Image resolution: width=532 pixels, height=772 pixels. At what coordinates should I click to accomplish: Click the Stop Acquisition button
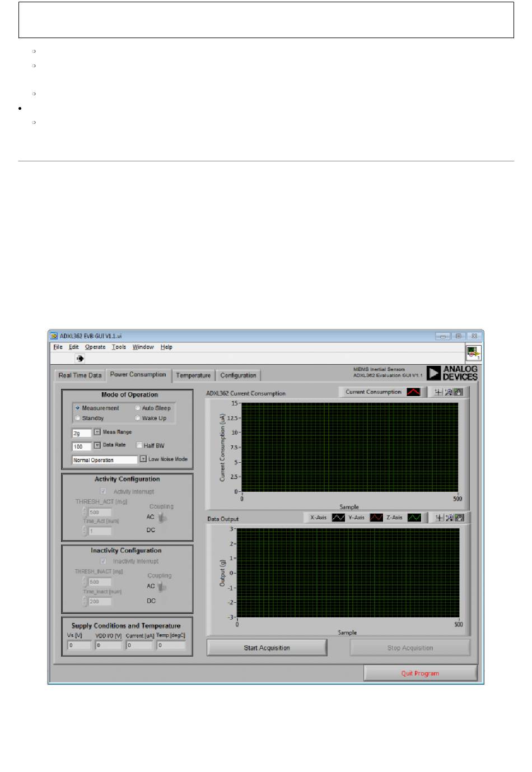(x=410, y=648)
